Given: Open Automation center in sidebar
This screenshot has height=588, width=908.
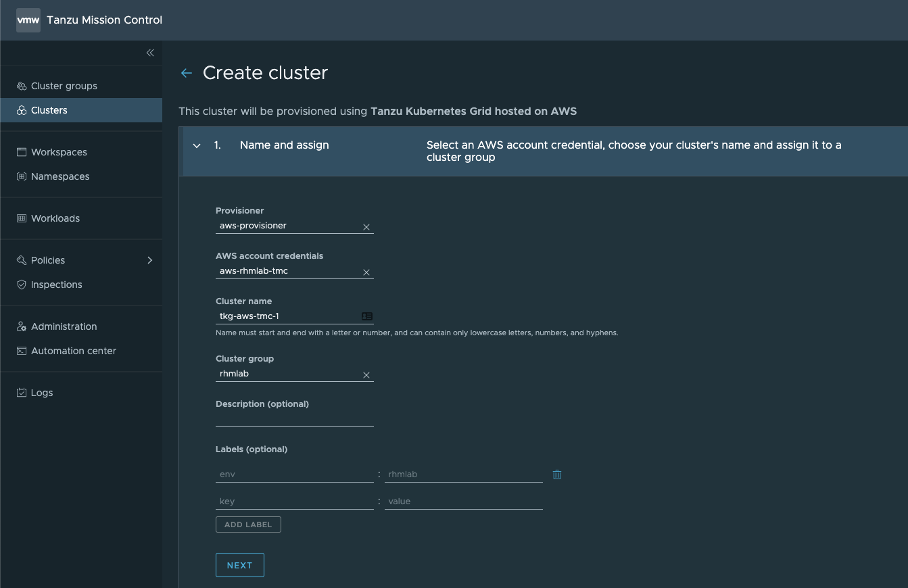Looking at the screenshot, I should (x=81, y=351).
